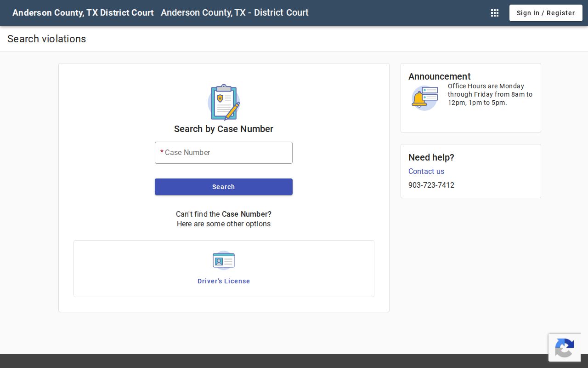Click "Anderson County, TX - District Court" subtitle
The width and height of the screenshot is (588, 368).
235,13
